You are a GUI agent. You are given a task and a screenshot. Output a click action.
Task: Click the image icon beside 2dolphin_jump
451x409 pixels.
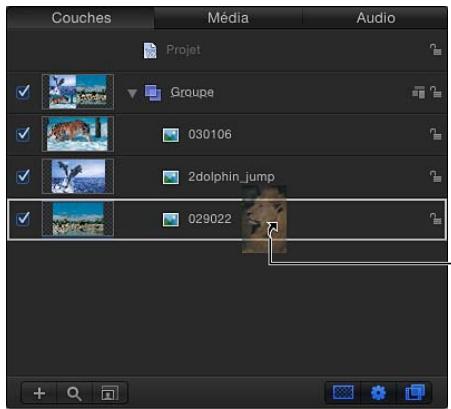(x=171, y=177)
